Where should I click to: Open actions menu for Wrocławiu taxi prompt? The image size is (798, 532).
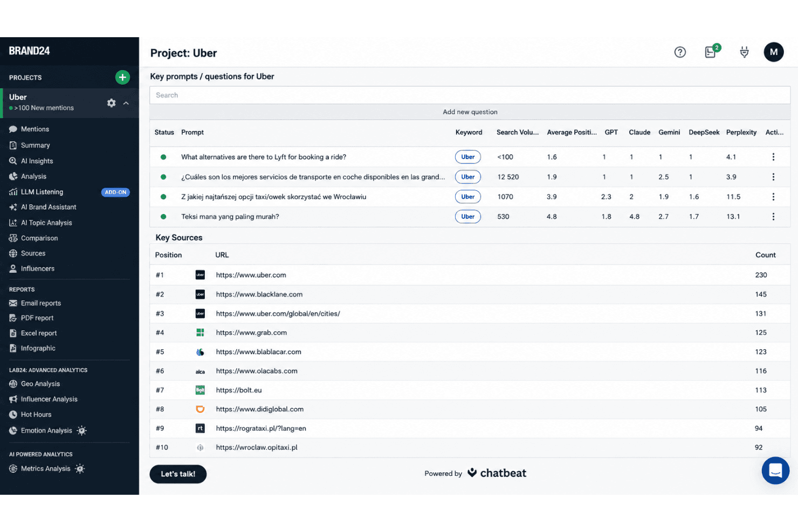pos(773,197)
